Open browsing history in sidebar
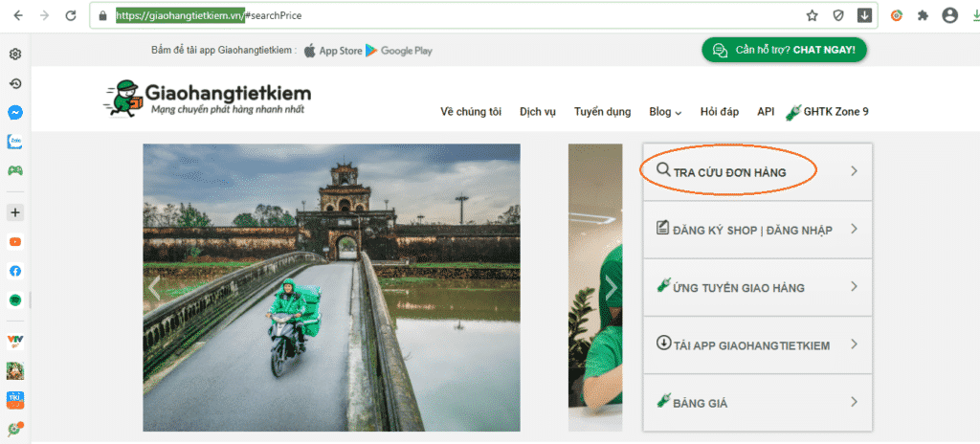This screenshot has width=980, height=444. (15, 83)
